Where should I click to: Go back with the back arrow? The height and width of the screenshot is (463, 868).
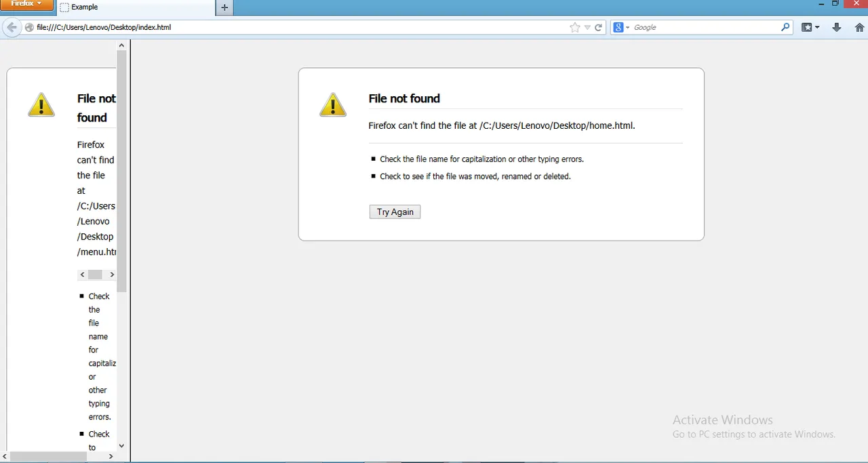pyautogui.click(x=12, y=27)
